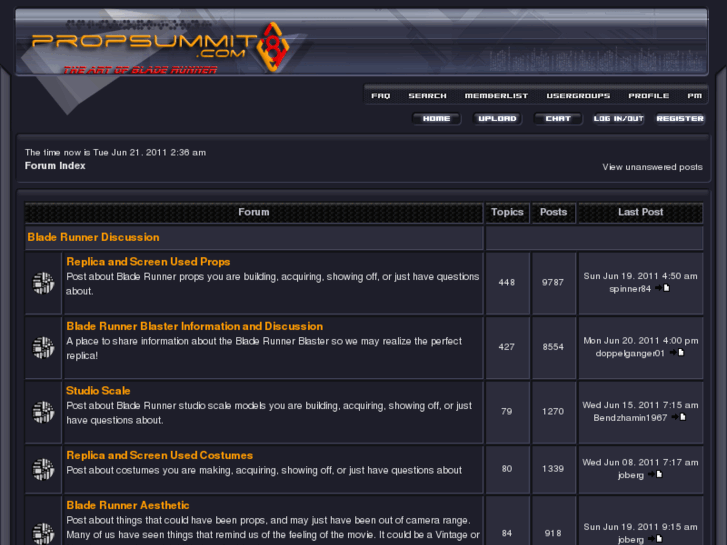The width and height of the screenshot is (727, 545).
Task: Go to the Profile menu item
Action: click(649, 96)
